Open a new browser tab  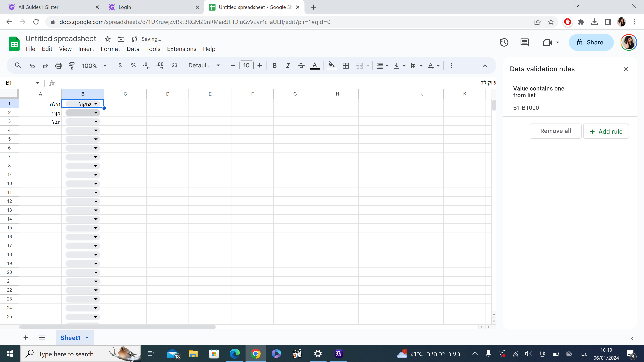[313, 7]
